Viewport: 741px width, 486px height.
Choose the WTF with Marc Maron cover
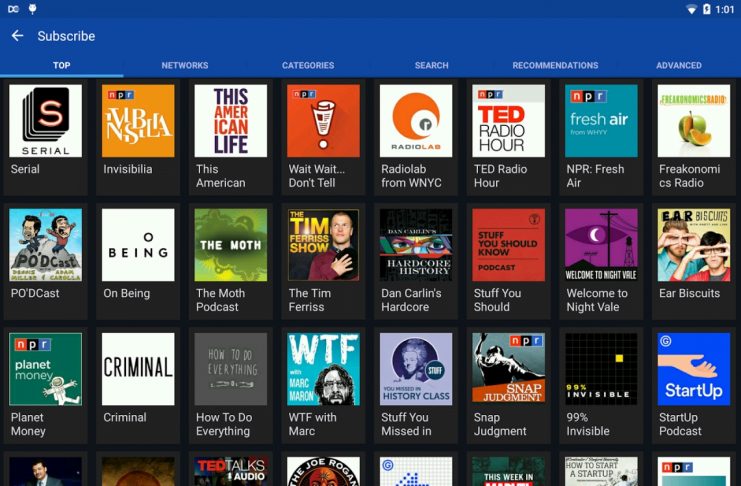point(323,369)
